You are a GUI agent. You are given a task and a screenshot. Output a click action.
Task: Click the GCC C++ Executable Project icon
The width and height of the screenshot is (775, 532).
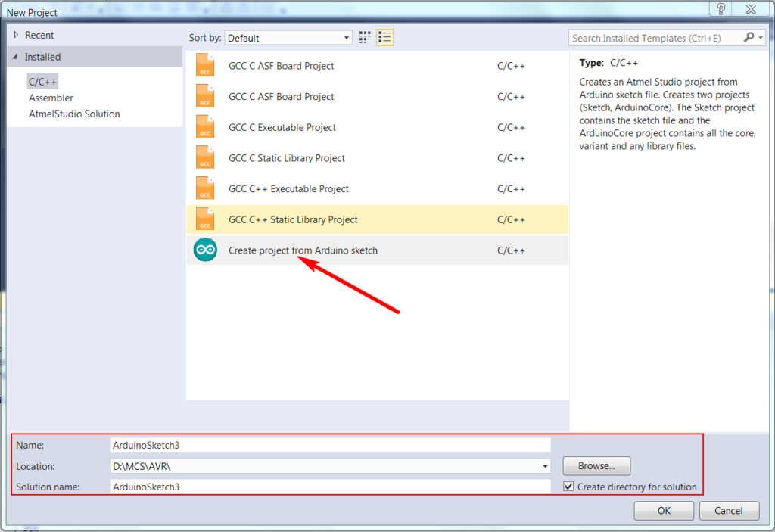(x=205, y=189)
